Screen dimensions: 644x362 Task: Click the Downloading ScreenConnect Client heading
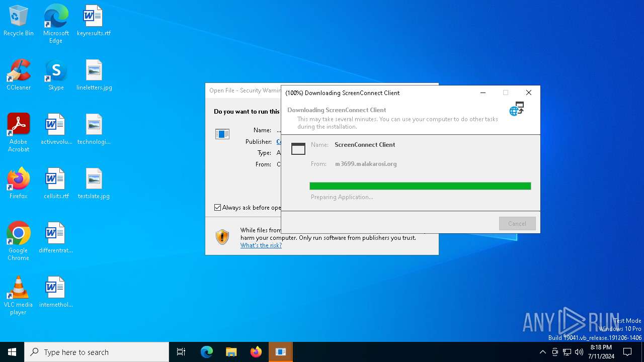pos(337,110)
